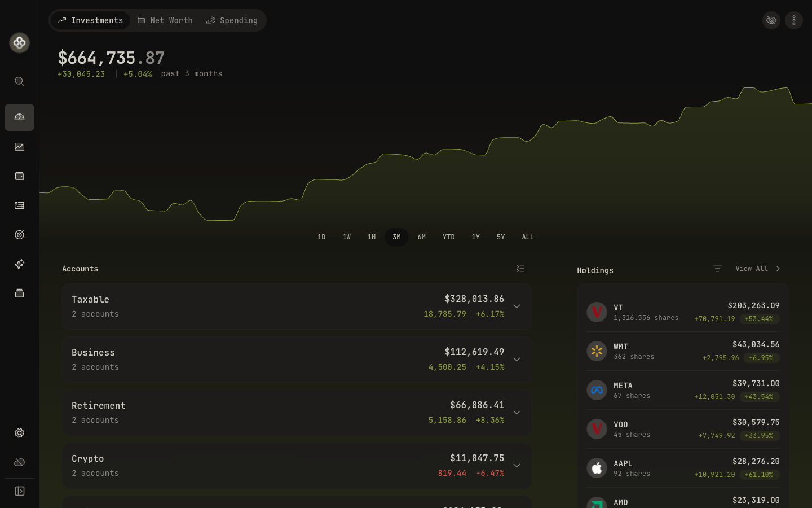This screenshot has width=812, height=508.
Task: Collapse sidebar with the panel toggle icon
Action: 19,491
